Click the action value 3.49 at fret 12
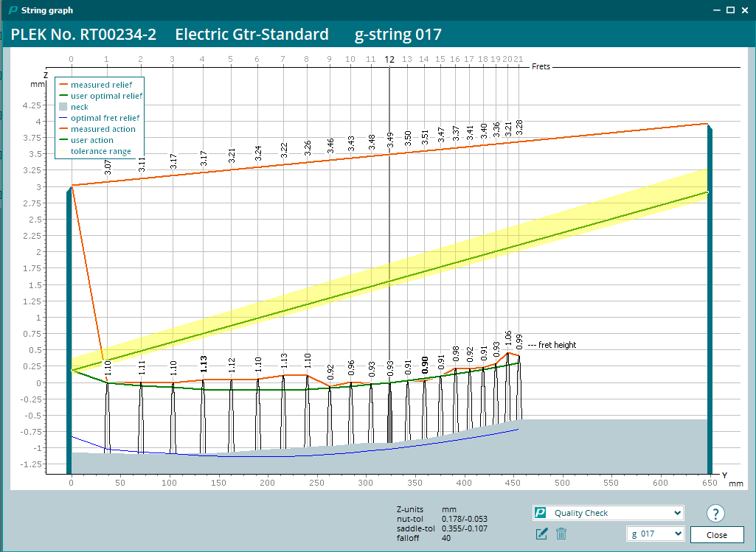 click(x=390, y=140)
